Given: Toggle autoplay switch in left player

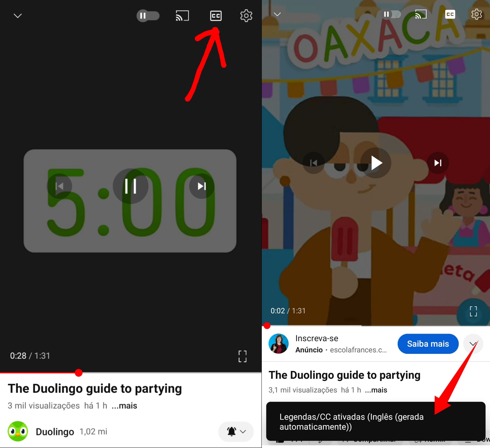Looking at the screenshot, I should [x=148, y=16].
